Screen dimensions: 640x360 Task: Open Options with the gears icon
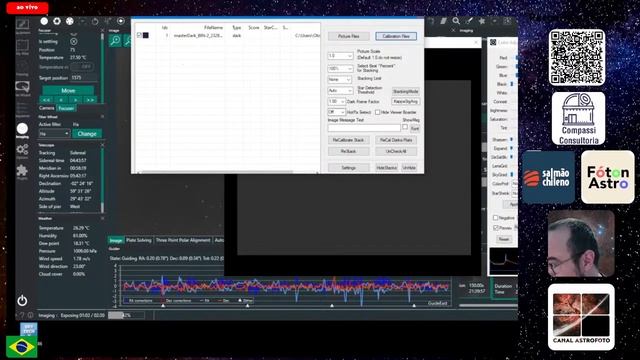click(22, 151)
